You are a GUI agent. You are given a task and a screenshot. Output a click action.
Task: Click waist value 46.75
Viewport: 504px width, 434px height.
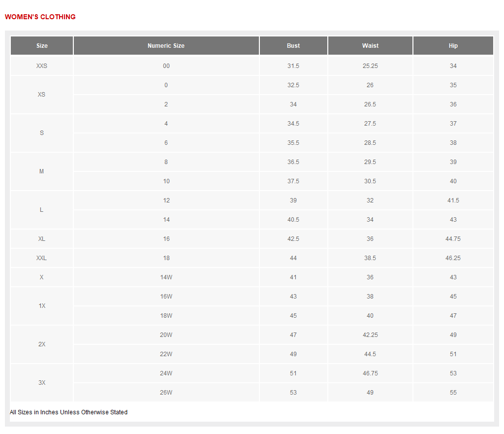[370, 373]
